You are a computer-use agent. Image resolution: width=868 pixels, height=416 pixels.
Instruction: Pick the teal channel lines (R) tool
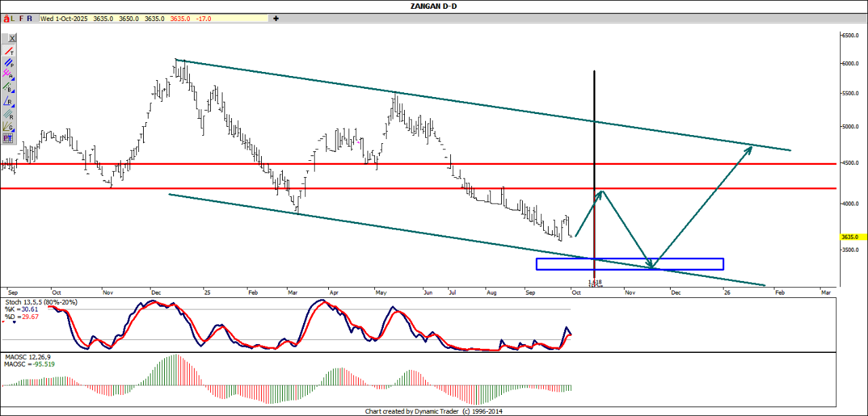8,114
